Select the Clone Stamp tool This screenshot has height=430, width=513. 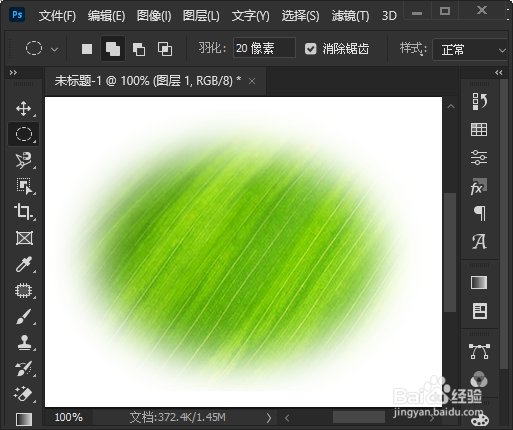pyautogui.click(x=24, y=343)
